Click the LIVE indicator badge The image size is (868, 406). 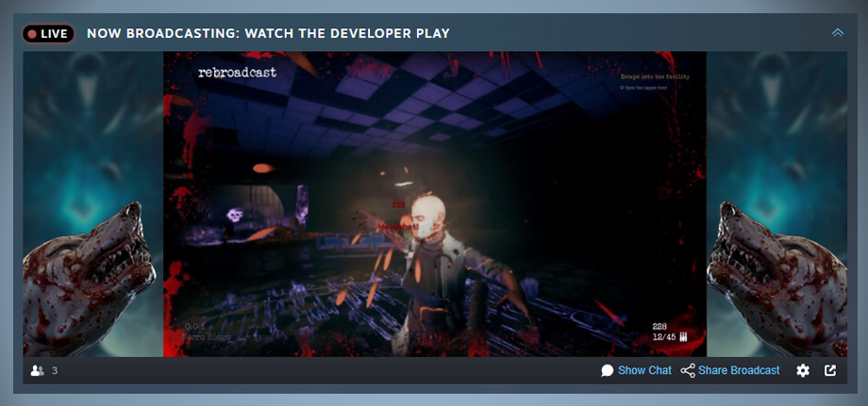tap(49, 34)
